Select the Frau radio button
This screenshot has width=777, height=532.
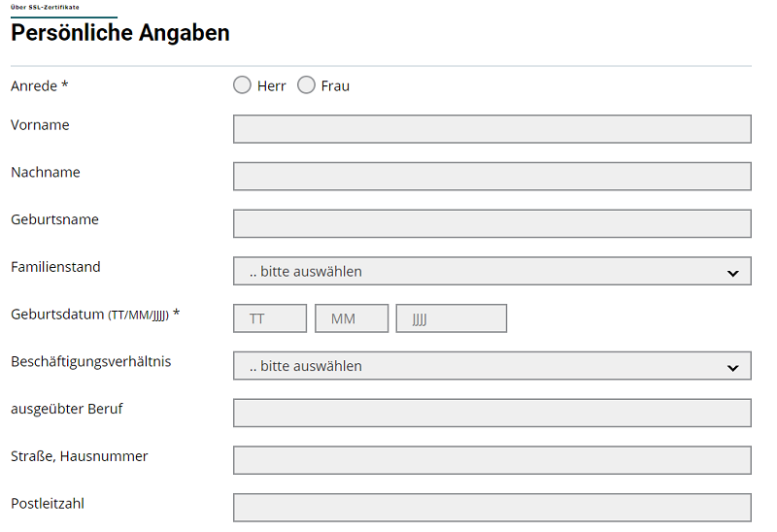coord(306,84)
